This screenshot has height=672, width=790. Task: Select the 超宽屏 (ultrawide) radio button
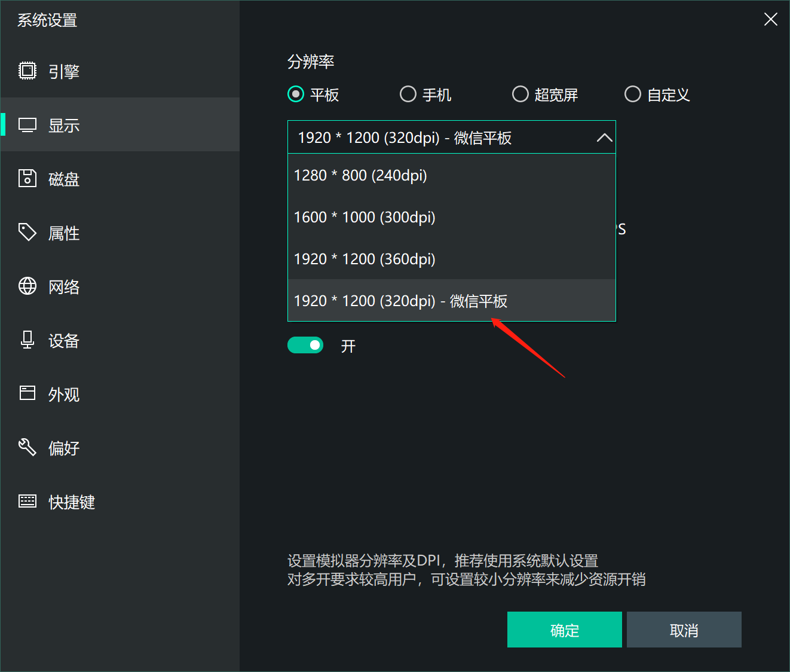point(520,94)
